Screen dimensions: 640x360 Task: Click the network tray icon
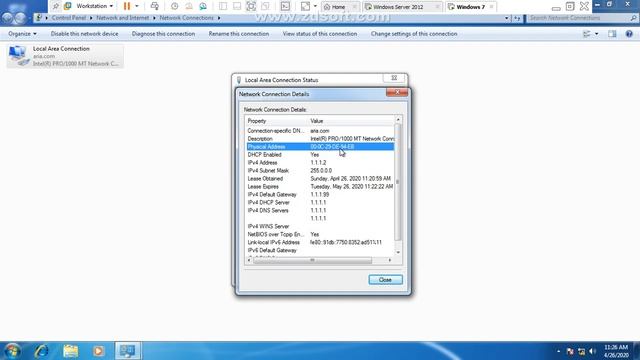click(581, 351)
